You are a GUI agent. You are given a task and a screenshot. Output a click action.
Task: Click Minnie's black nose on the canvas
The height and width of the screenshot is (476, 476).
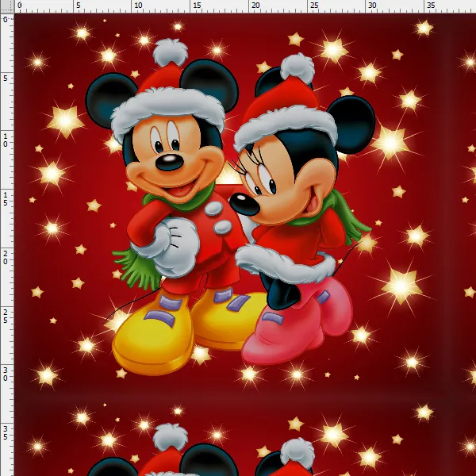pos(244,205)
